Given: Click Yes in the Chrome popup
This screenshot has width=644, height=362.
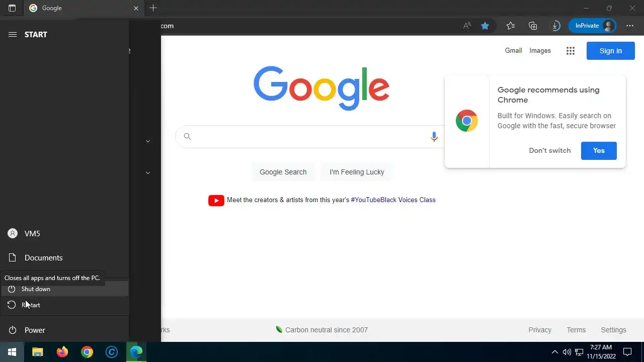Looking at the screenshot, I should tap(599, 151).
